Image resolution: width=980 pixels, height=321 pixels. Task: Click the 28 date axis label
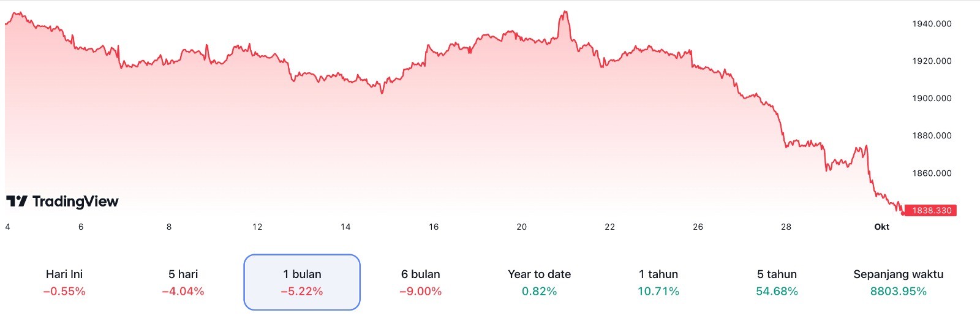point(786,227)
